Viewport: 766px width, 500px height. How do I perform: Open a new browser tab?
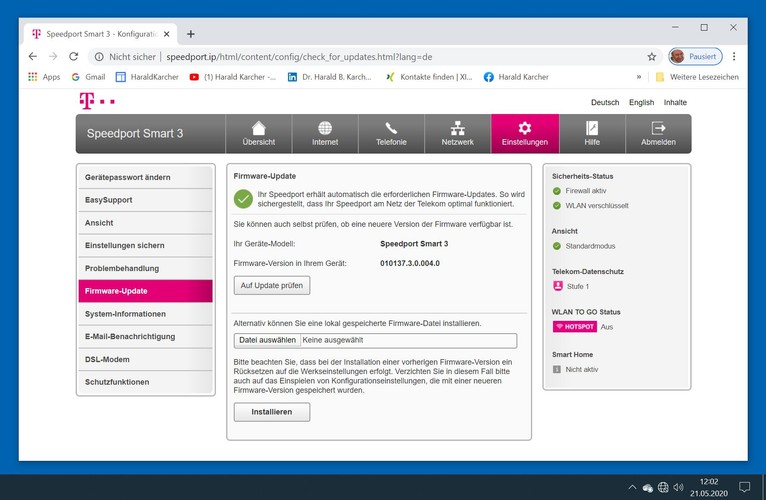pos(191,34)
